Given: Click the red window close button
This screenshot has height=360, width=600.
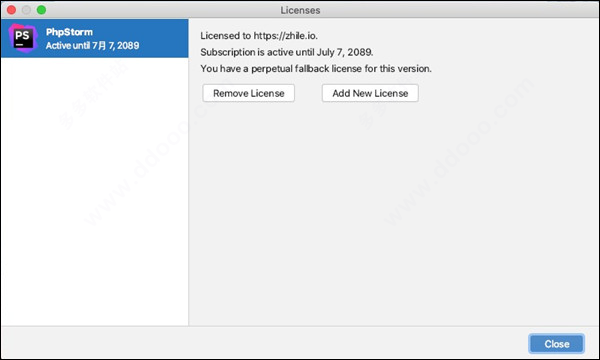Looking at the screenshot, I should pyautogui.click(x=11, y=10).
